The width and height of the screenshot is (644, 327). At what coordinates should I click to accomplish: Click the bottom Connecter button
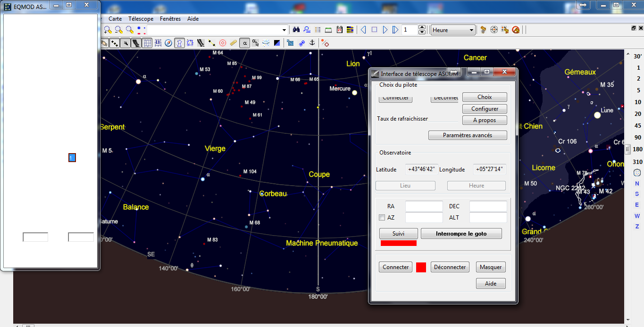coord(396,267)
